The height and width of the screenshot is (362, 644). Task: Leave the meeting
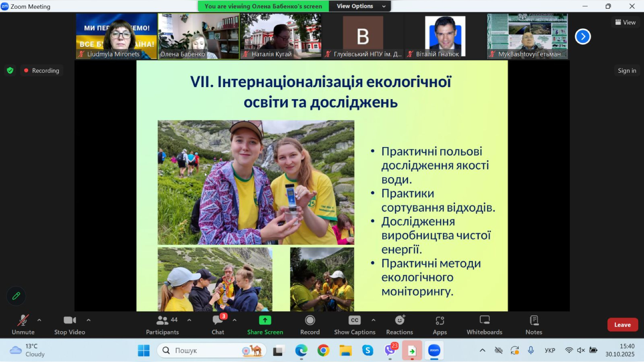[x=622, y=324]
